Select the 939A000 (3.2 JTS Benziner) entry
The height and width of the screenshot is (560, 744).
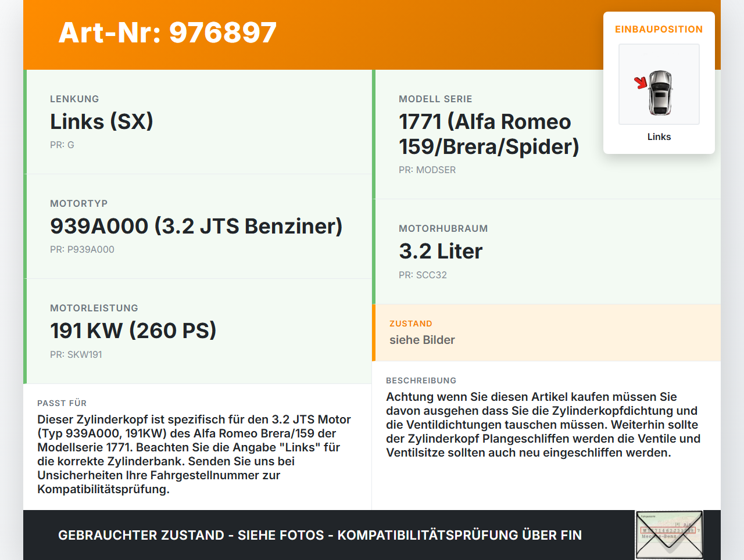click(x=196, y=226)
